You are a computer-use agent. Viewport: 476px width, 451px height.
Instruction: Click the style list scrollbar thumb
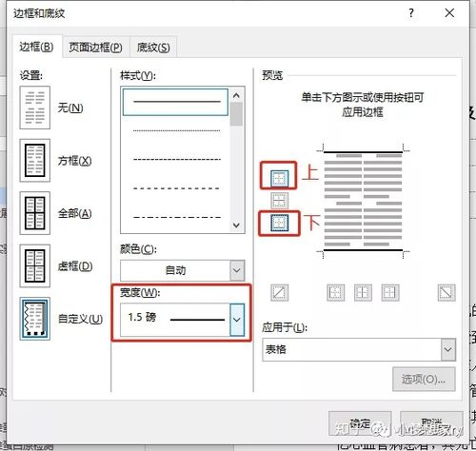236,114
